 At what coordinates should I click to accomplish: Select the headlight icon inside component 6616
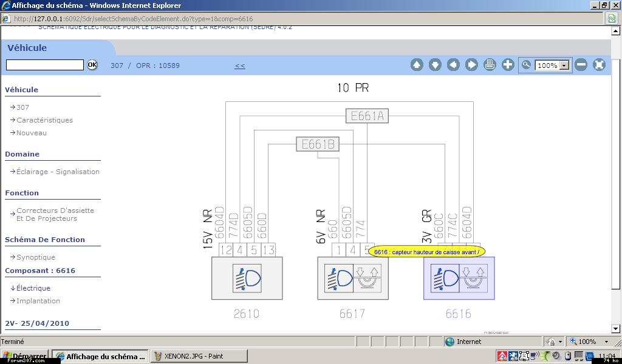click(x=445, y=278)
